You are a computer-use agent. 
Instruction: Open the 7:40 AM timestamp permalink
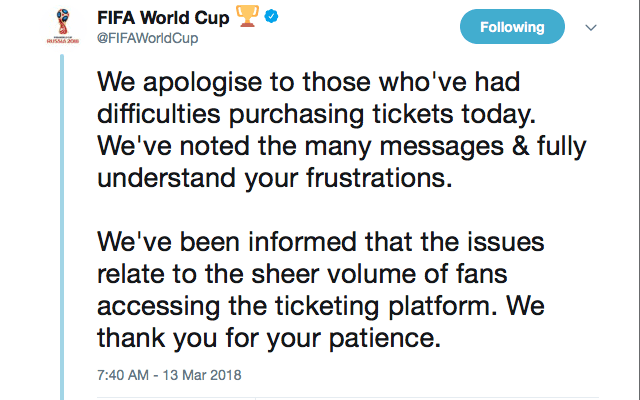(x=122, y=375)
